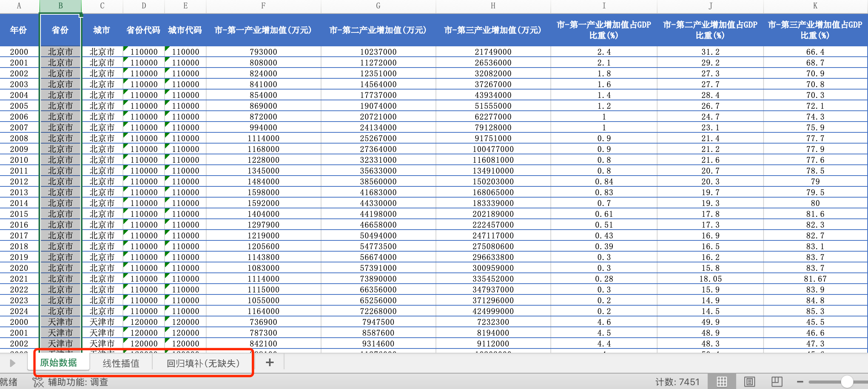Click the 市-第三产业增加值(万元) header cell

pos(493,30)
